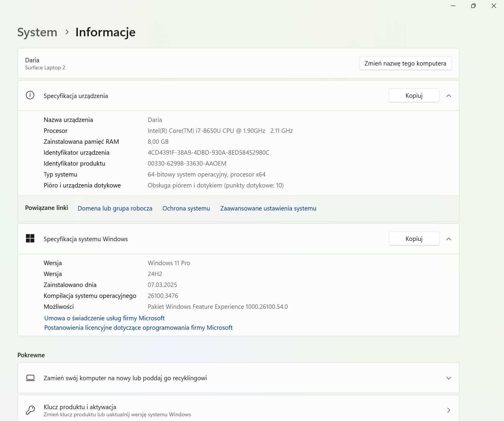The image size is (504, 421).
Task: Click the RAM value 8,00 GB
Action: point(158,141)
